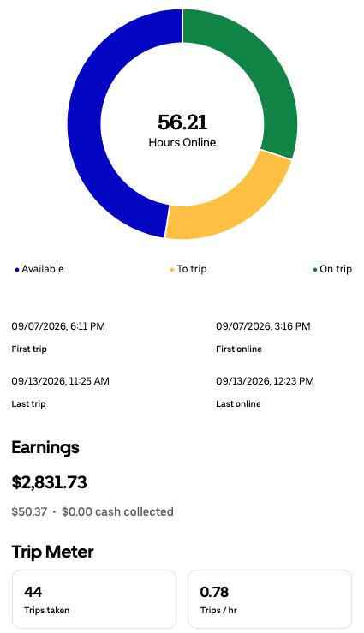Select first online time 09/07/2026, 3:16 PM
The image size is (364, 633).
(x=263, y=326)
